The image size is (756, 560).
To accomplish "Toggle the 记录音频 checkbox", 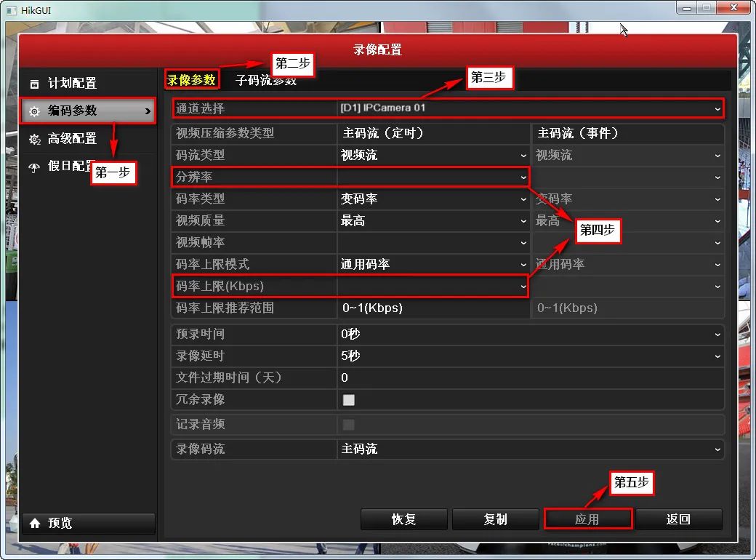I will [349, 424].
